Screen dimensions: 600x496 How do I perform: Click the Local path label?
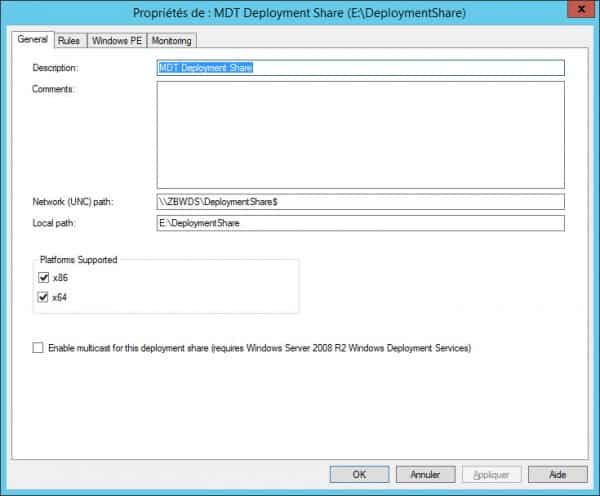(54, 223)
